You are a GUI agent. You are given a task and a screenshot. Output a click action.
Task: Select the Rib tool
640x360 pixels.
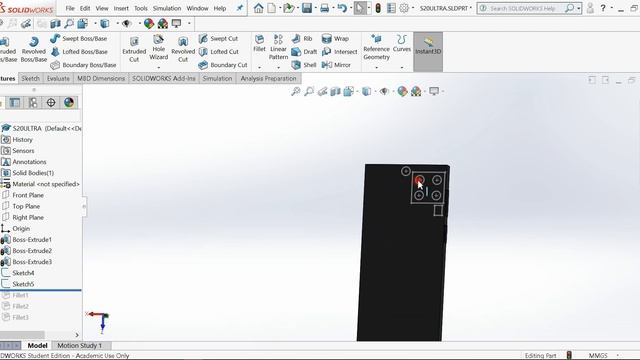302,38
